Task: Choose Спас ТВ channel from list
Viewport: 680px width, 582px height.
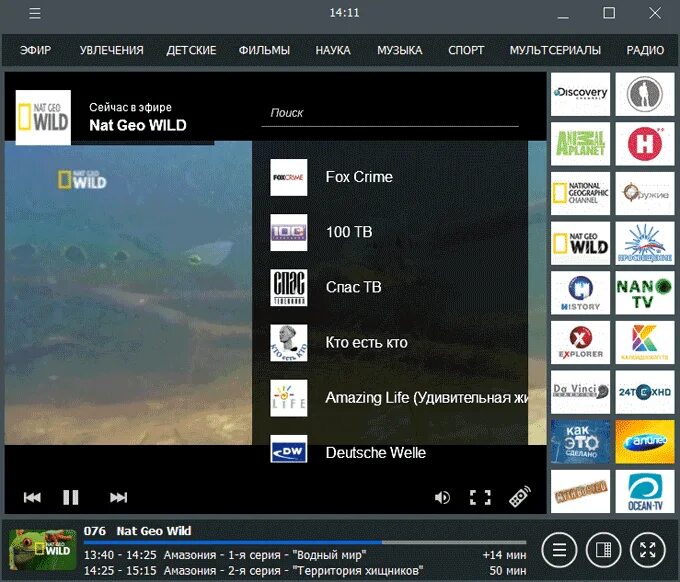Action: coord(390,288)
